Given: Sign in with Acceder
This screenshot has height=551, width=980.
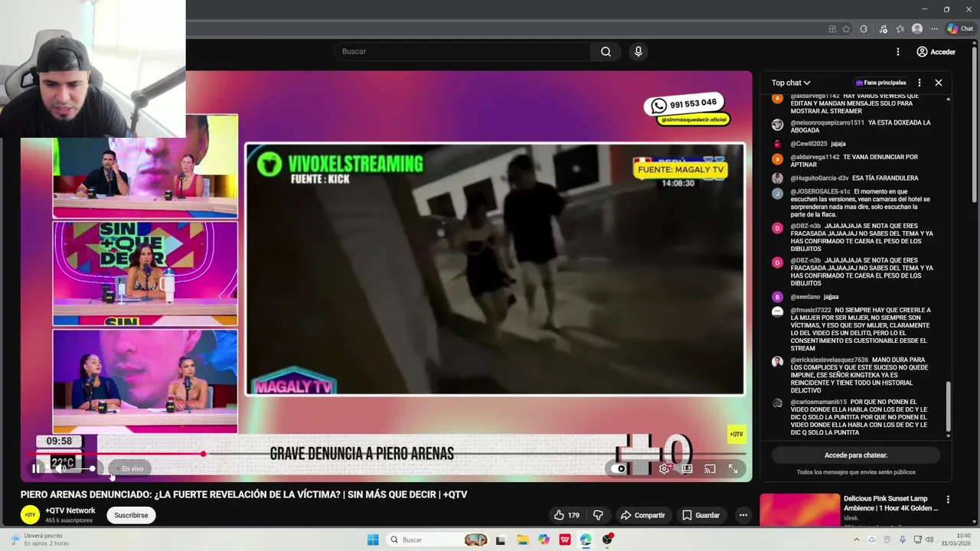Looking at the screenshot, I should 936,51.
